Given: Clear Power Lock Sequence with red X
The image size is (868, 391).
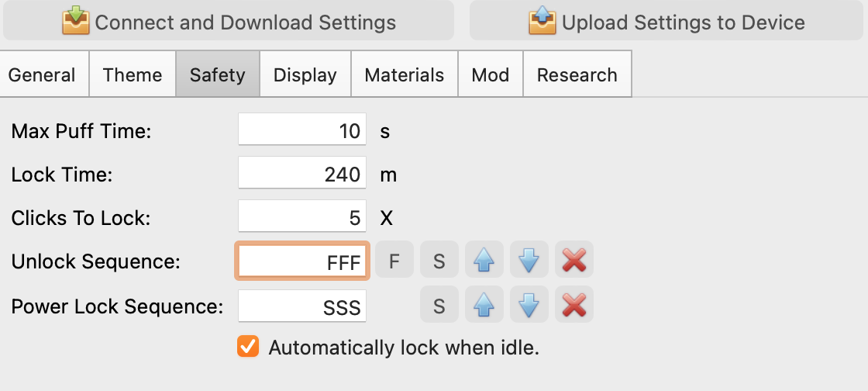Looking at the screenshot, I should (x=573, y=306).
